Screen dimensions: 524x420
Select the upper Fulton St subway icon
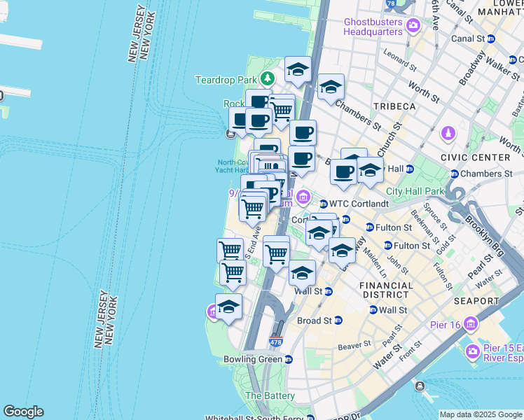coord(370,227)
